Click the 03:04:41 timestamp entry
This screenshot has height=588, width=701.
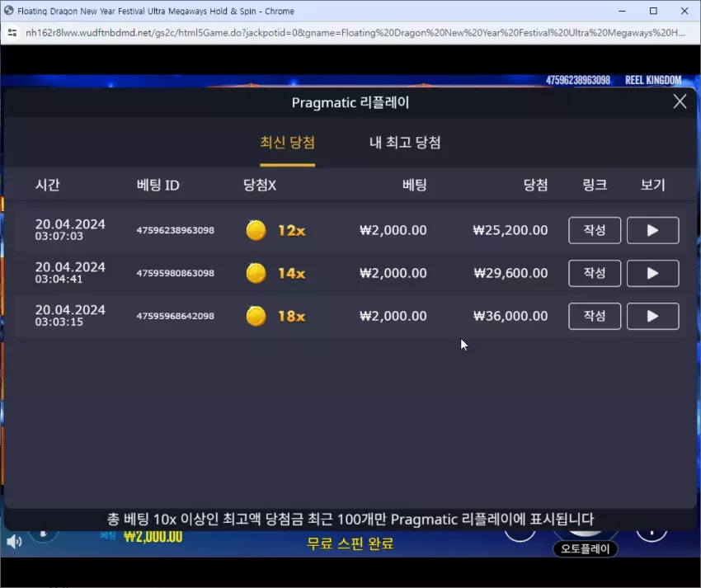[x=59, y=279]
